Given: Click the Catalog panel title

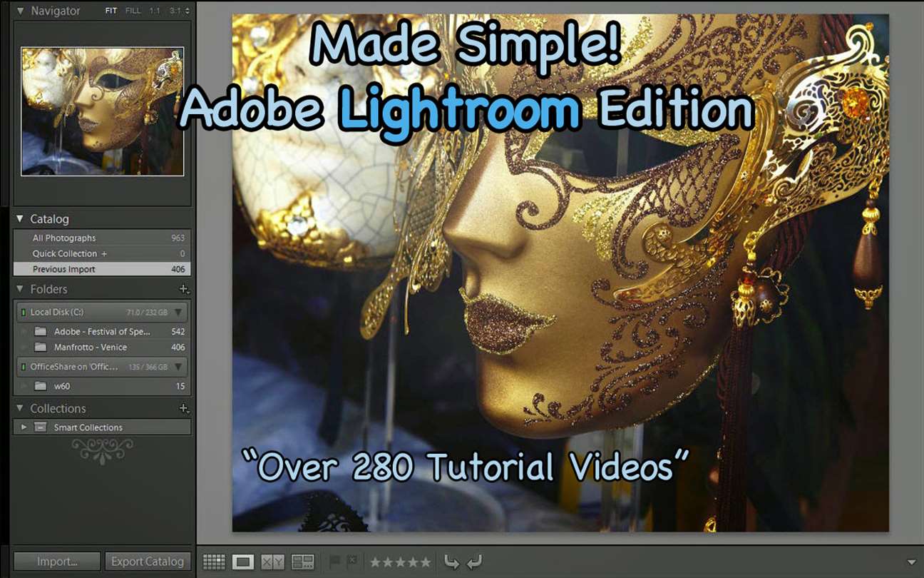Looking at the screenshot, I should (x=49, y=219).
